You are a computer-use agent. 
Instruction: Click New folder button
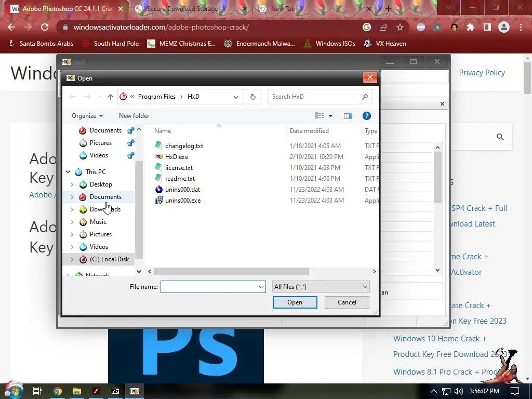(x=134, y=116)
